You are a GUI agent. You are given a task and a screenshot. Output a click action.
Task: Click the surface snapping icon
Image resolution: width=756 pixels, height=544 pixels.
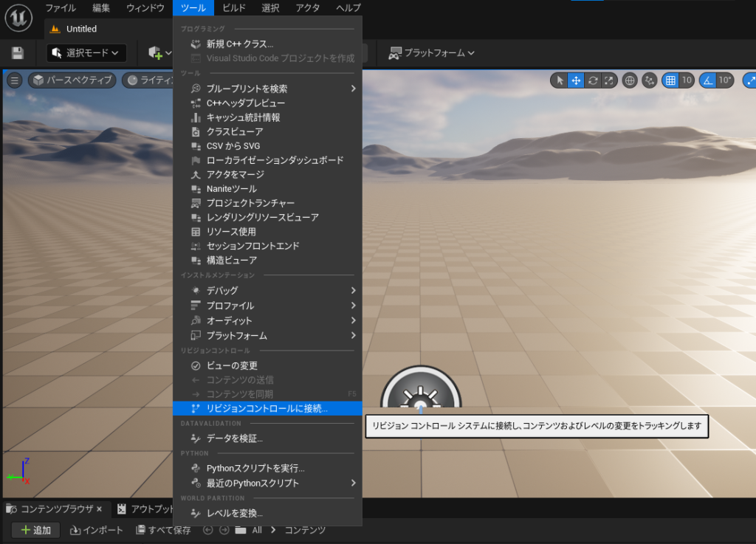click(650, 80)
